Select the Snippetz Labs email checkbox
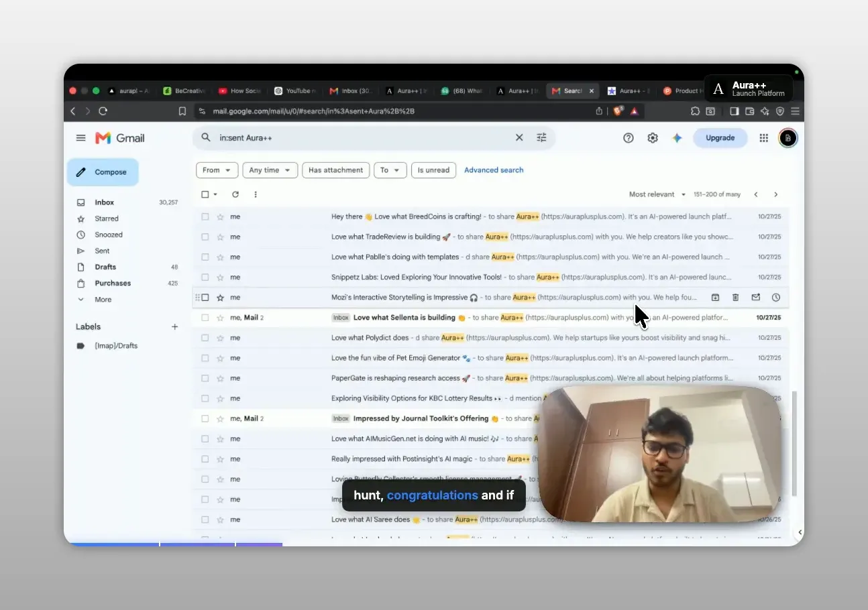This screenshot has width=868, height=610. tap(205, 278)
